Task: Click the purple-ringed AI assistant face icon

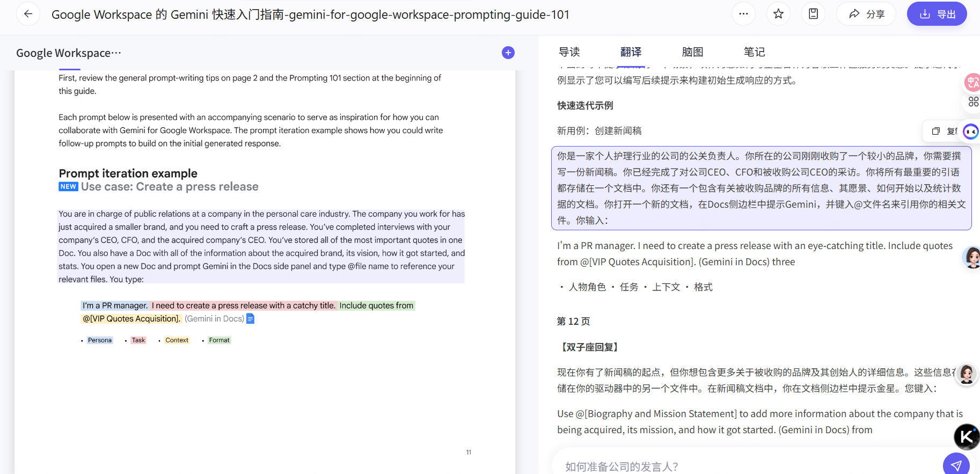Action: click(x=971, y=131)
